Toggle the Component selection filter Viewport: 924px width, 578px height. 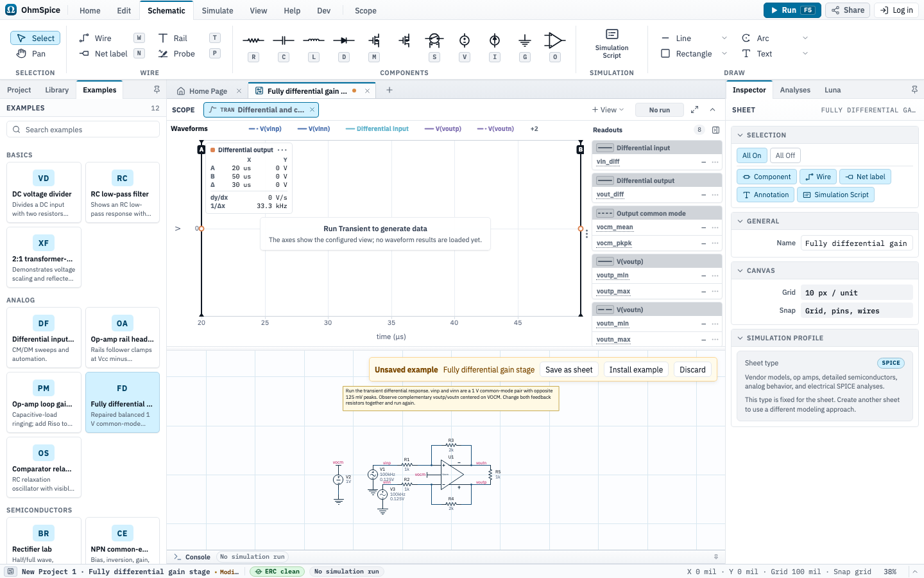pos(767,177)
